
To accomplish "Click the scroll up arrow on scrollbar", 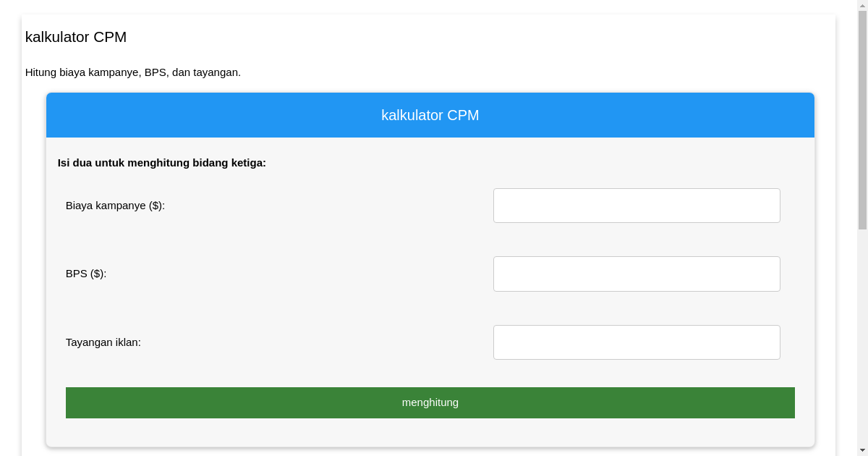I will pos(862,5).
